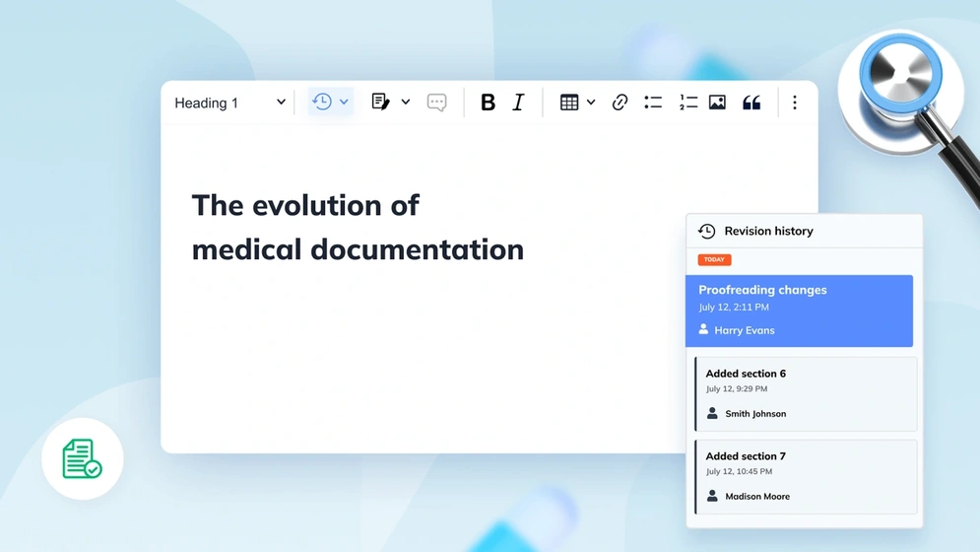Screen dimensions: 980x552
Task: Open the Added section 6 revision
Action: pos(806,394)
